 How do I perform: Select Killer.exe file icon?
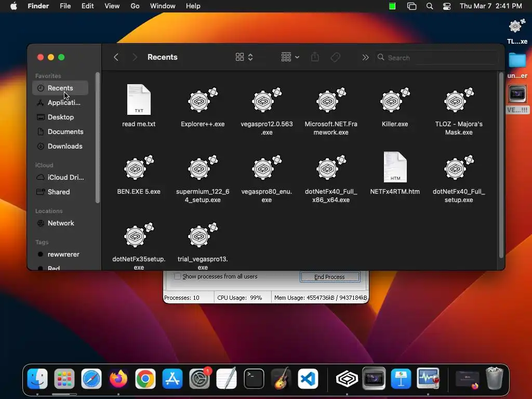pos(395,100)
